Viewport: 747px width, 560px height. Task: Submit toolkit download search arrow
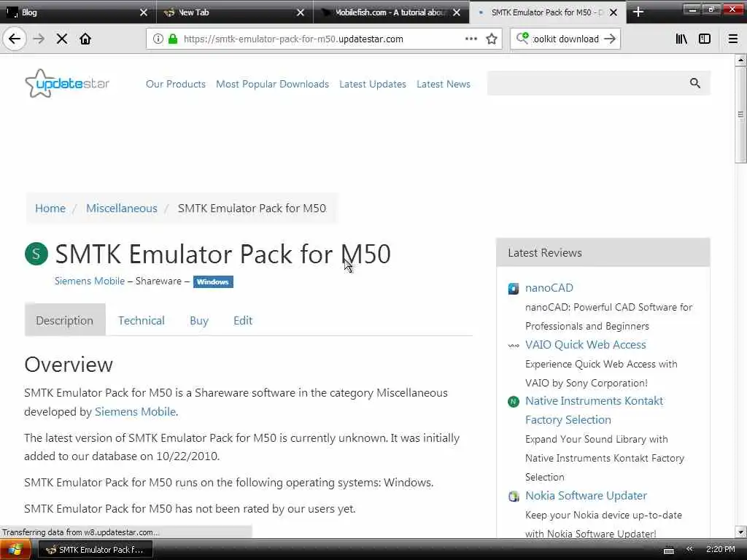pyautogui.click(x=610, y=39)
